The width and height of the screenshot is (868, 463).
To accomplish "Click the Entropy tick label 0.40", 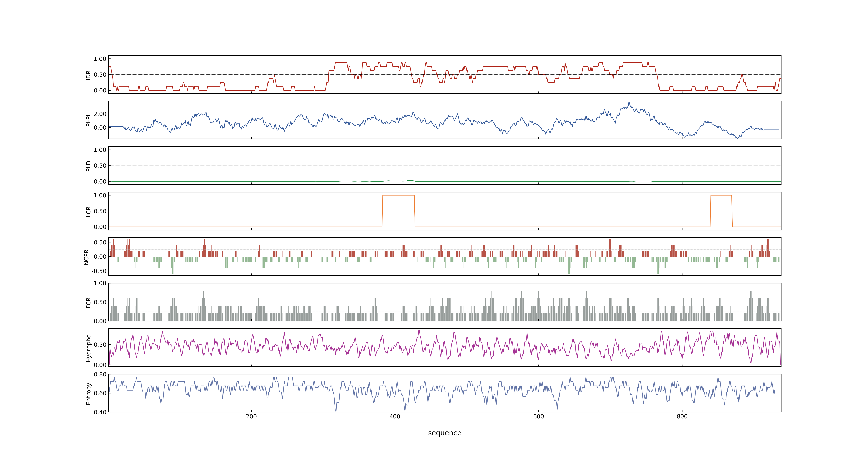I will point(100,412).
